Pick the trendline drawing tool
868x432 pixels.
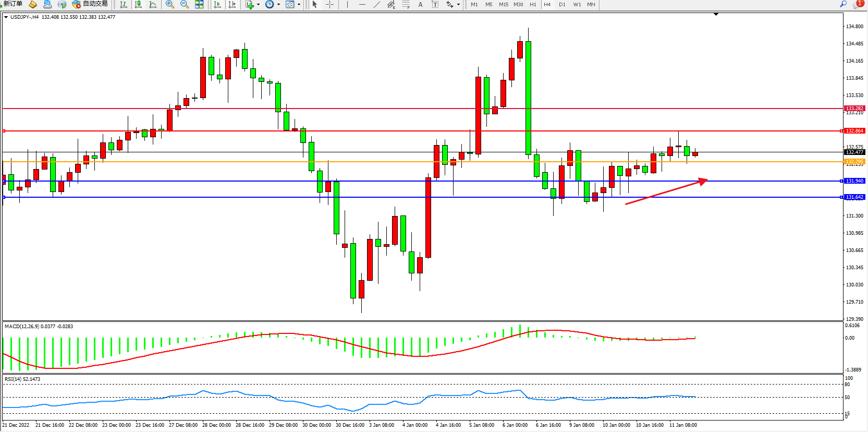[x=376, y=5]
